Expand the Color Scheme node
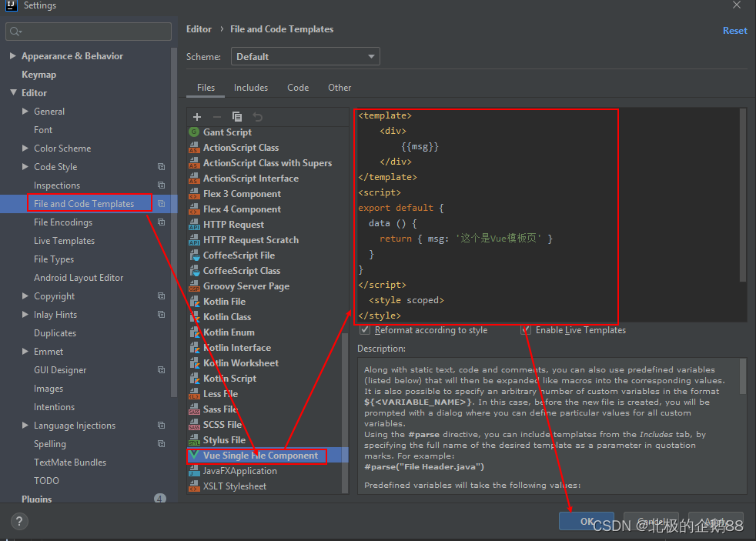Image resolution: width=756 pixels, height=541 pixels. (25, 149)
